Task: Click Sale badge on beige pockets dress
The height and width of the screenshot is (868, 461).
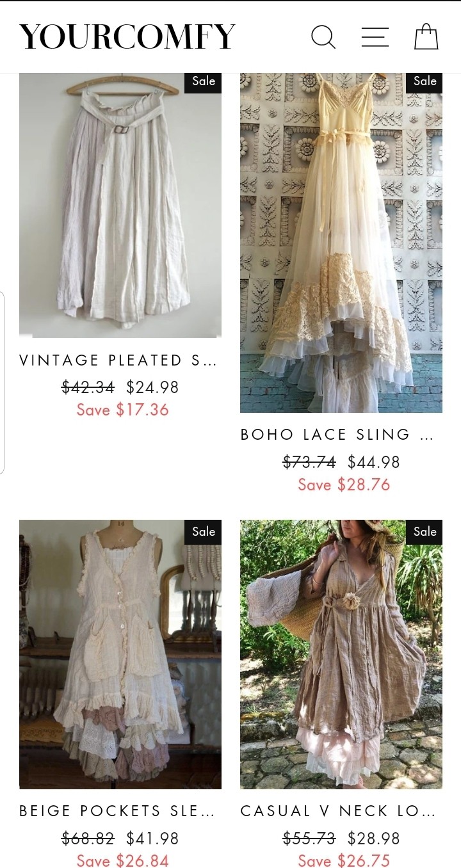Action: point(204,531)
